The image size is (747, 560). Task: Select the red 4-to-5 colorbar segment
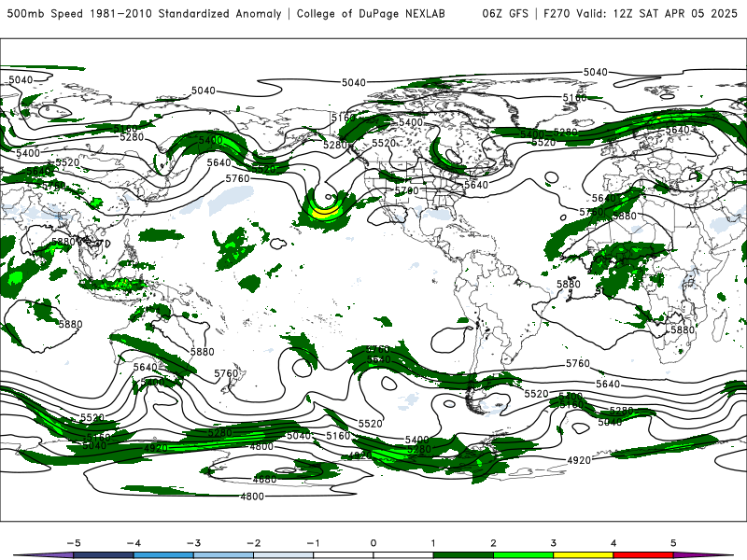coord(643,555)
